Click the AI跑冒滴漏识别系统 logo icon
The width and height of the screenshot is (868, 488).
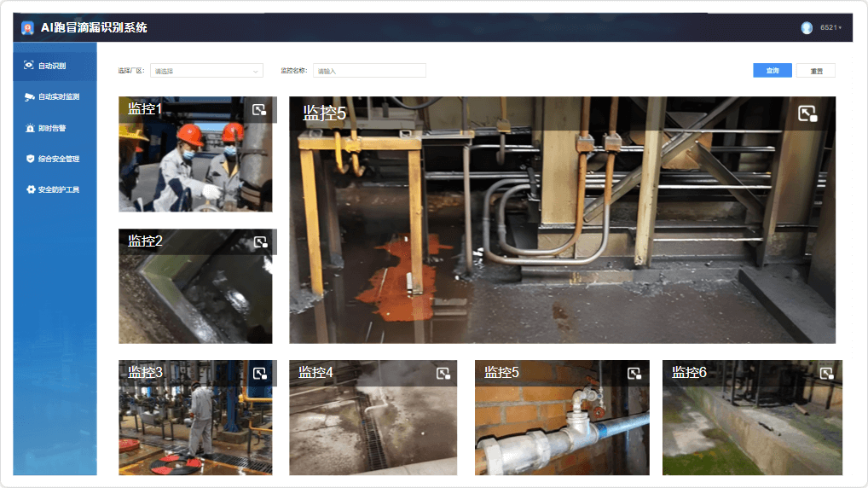coord(27,27)
